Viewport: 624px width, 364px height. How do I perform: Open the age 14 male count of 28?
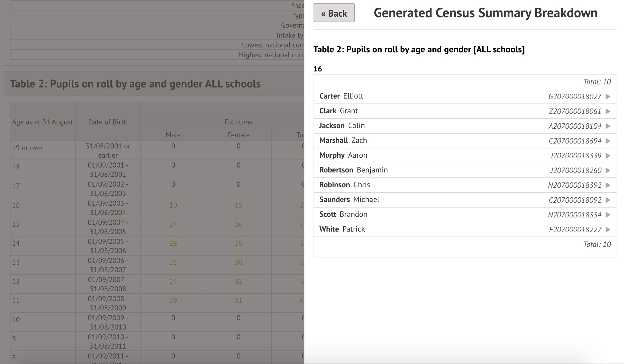(x=173, y=243)
